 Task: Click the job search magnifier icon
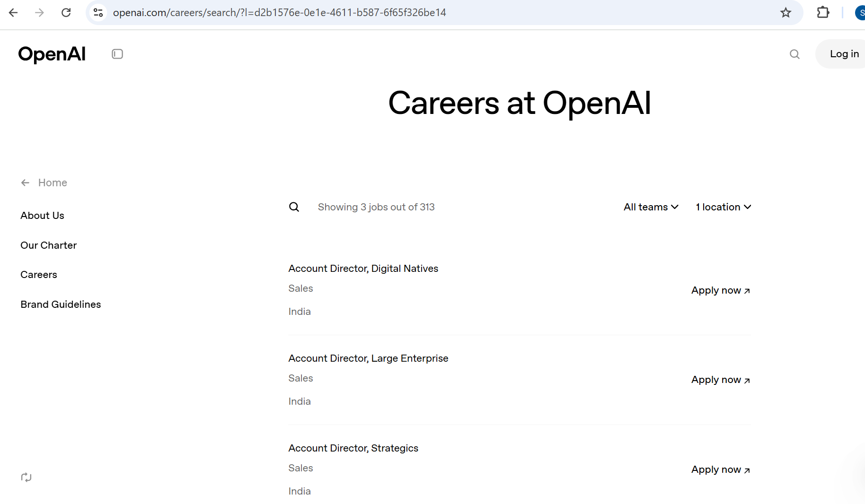click(x=294, y=207)
